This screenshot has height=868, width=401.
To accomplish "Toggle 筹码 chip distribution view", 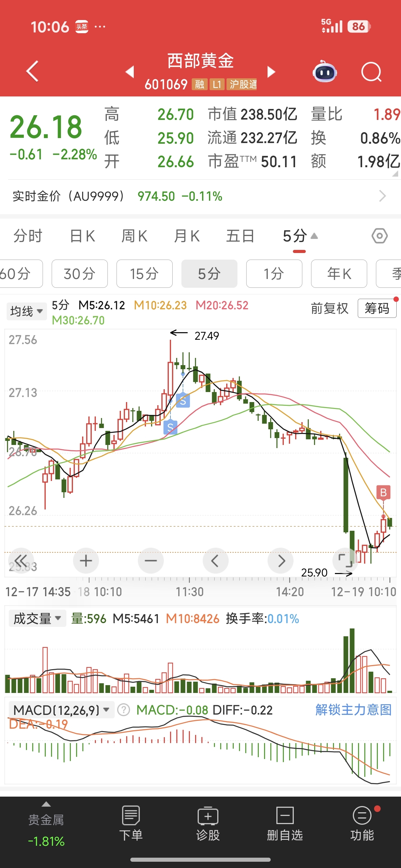I will [x=377, y=308].
